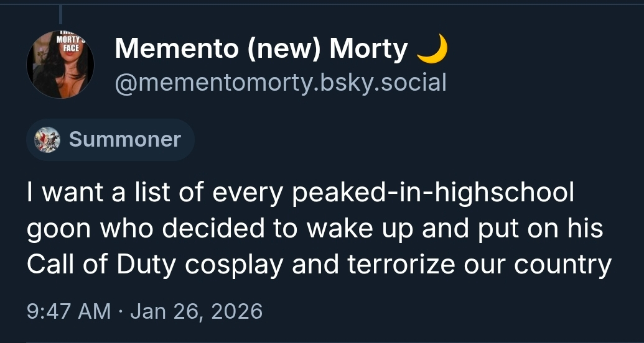This screenshot has width=644, height=343.
Task: Click the Jan 26, 2026 date
Action: pos(196,310)
